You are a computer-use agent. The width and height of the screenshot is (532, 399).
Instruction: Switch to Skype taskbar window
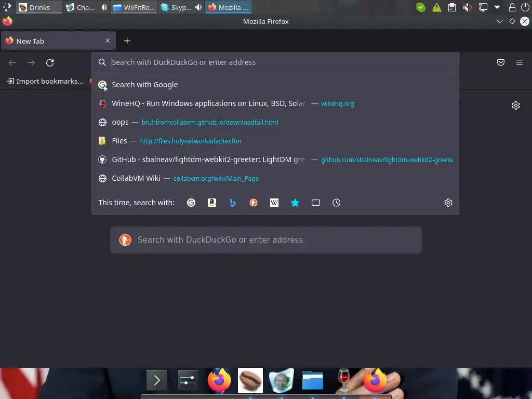pos(181,7)
